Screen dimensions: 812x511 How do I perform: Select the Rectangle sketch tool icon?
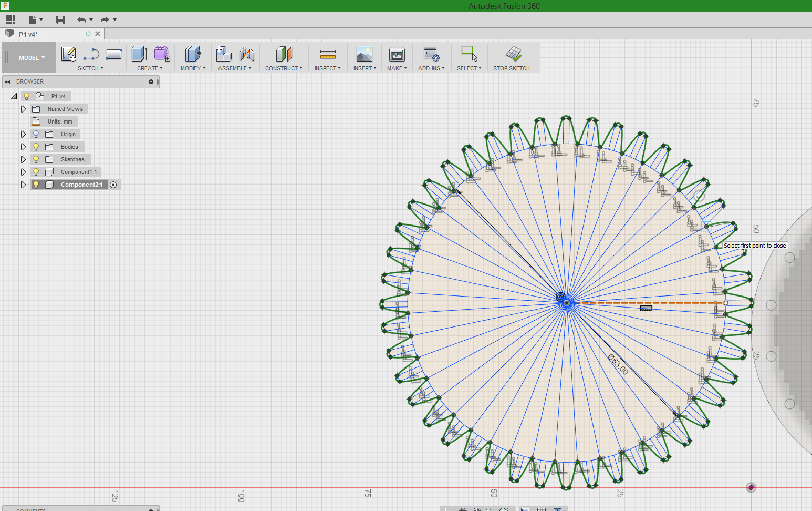[x=114, y=54]
